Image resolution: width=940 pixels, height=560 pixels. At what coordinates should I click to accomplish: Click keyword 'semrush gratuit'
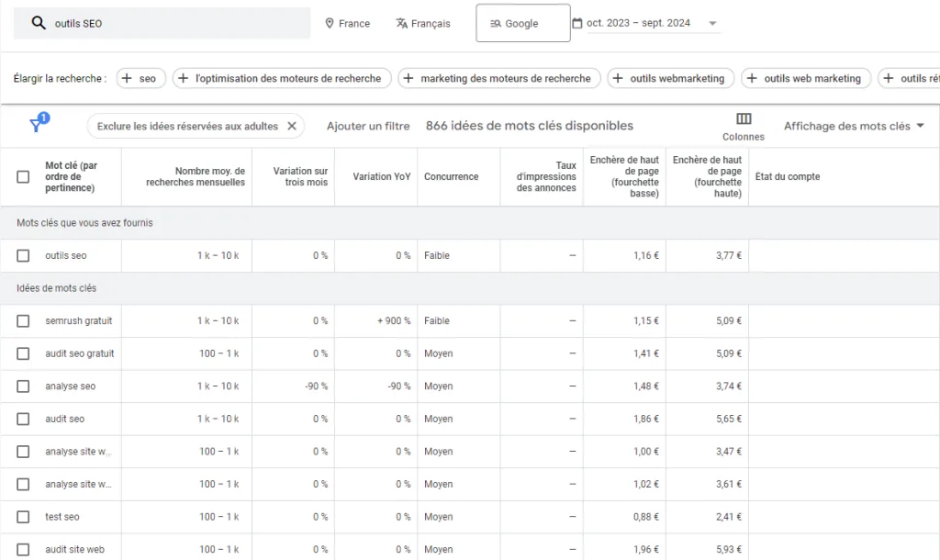[x=79, y=320]
